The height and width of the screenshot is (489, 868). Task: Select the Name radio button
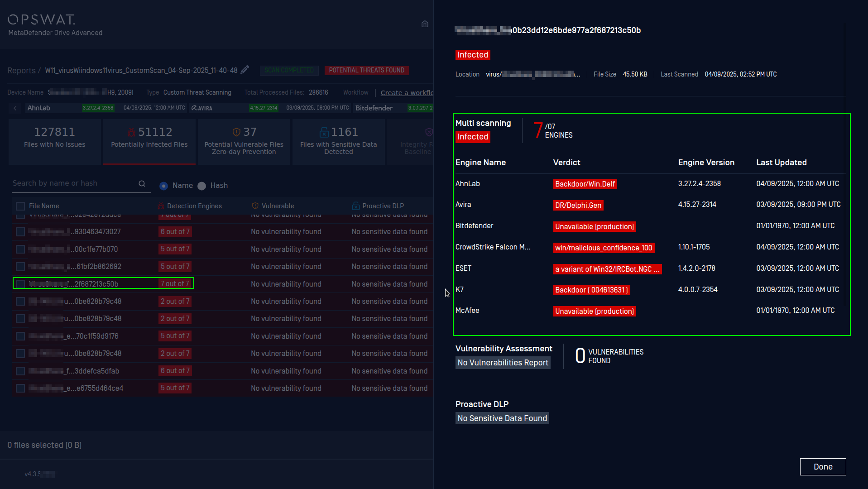coord(164,186)
